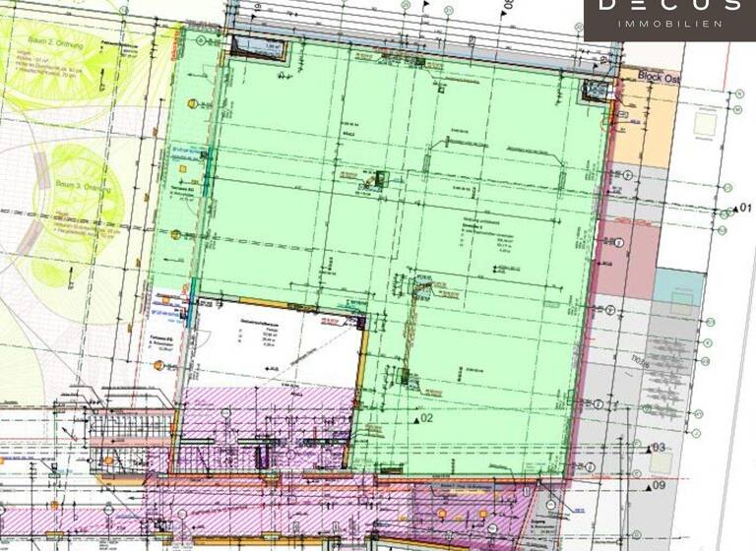This screenshot has height=551, width=756.
Task: Click the light blue shaded block on right
Action: pyautogui.click(x=675, y=286)
